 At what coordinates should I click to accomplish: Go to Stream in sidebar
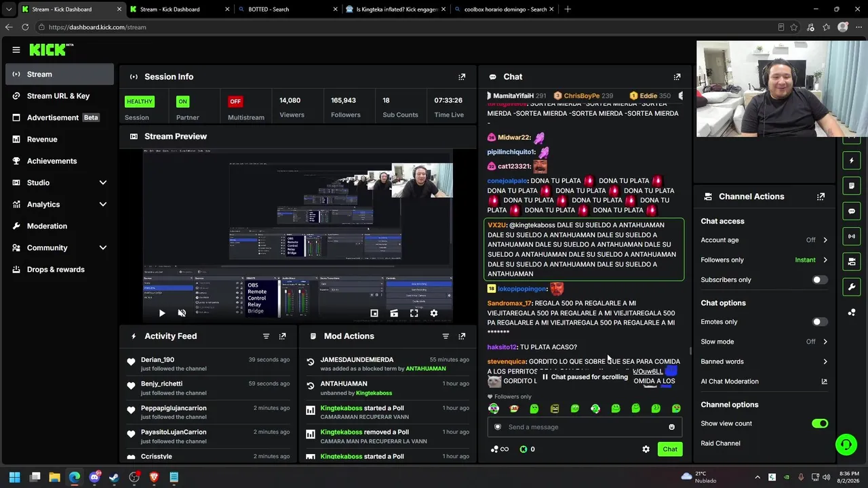click(59, 74)
